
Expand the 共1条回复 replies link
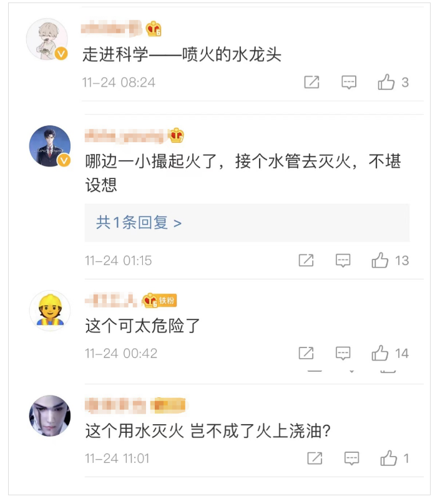[139, 223]
